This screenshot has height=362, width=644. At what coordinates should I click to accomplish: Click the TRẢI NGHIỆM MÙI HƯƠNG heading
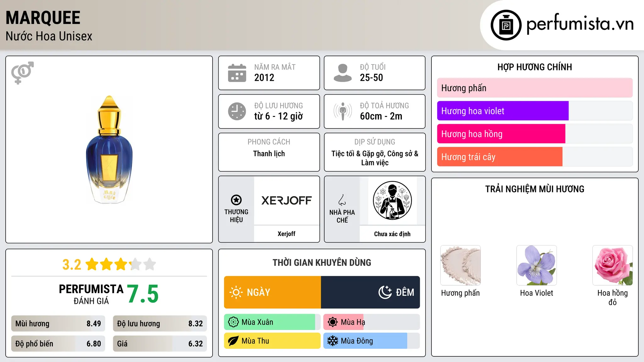(535, 189)
